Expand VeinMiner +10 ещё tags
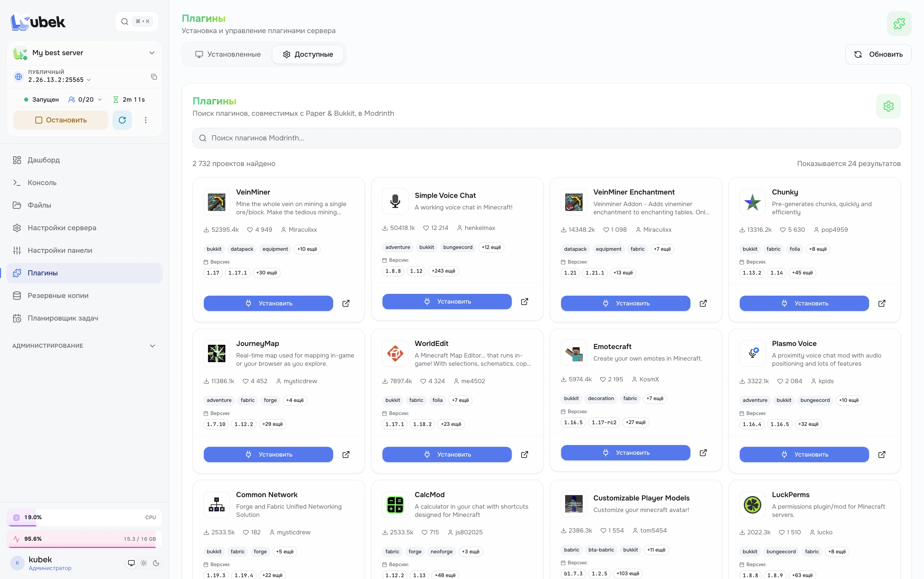This screenshot has width=924, height=579. [307, 249]
